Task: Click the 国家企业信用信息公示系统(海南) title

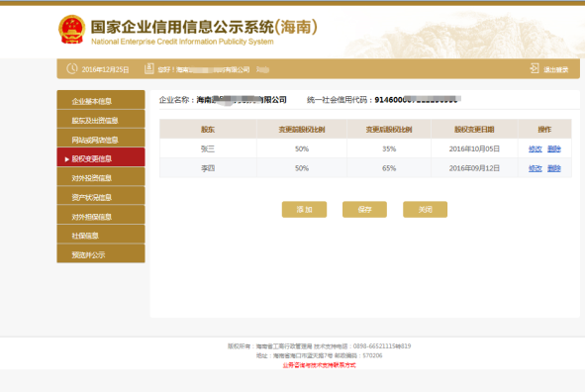Action: (x=204, y=27)
